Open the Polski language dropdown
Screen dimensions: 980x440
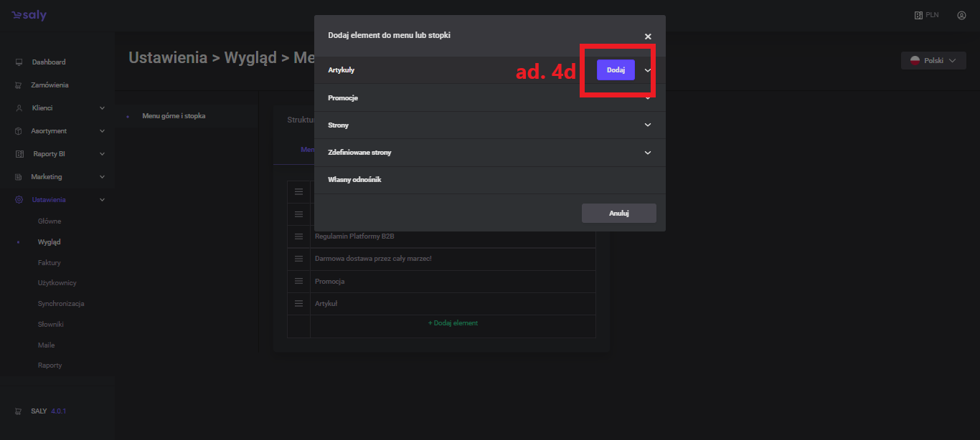(933, 61)
